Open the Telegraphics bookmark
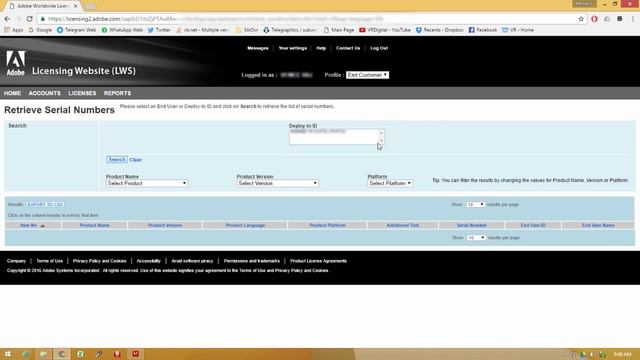Image resolution: width=640 pixels, height=360 pixels. 289,30
